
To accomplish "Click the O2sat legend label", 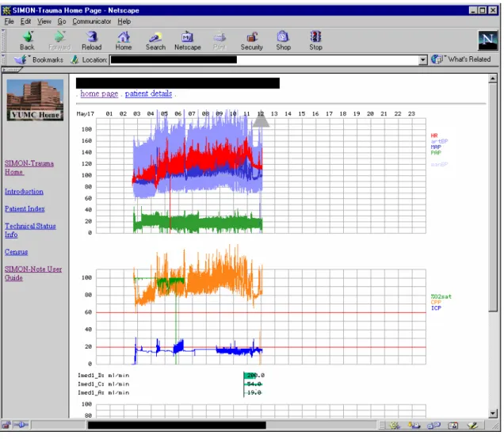I will pyautogui.click(x=441, y=296).
